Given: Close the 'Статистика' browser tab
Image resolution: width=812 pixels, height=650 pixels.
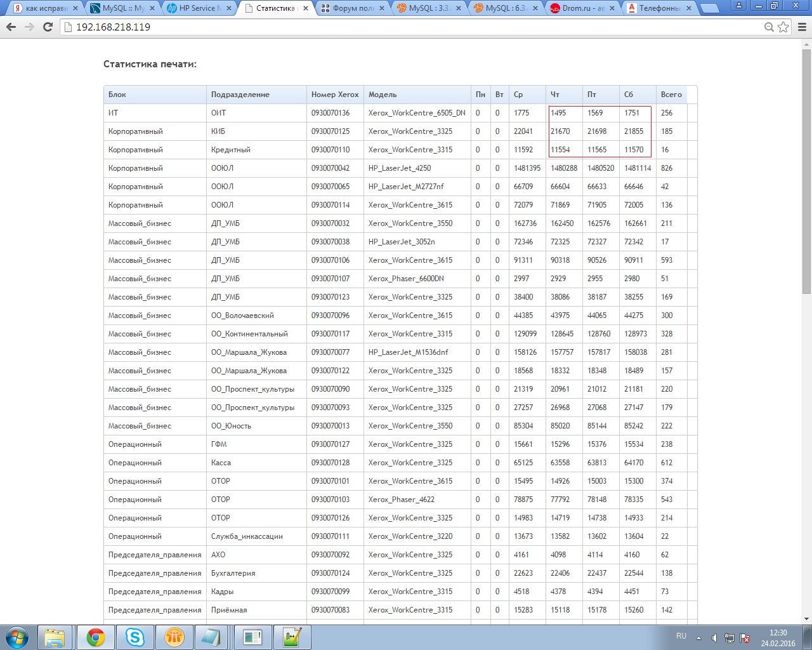Looking at the screenshot, I should [306, 8].
